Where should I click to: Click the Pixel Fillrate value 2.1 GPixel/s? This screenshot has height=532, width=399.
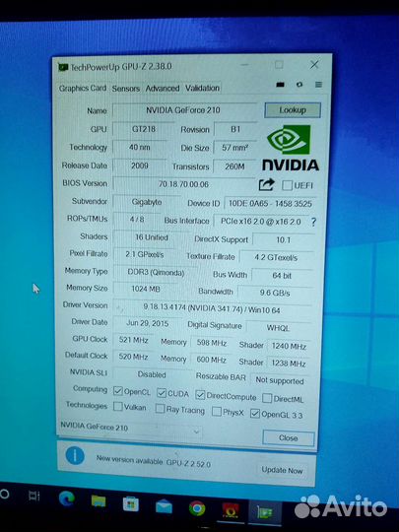pos(145,254)
